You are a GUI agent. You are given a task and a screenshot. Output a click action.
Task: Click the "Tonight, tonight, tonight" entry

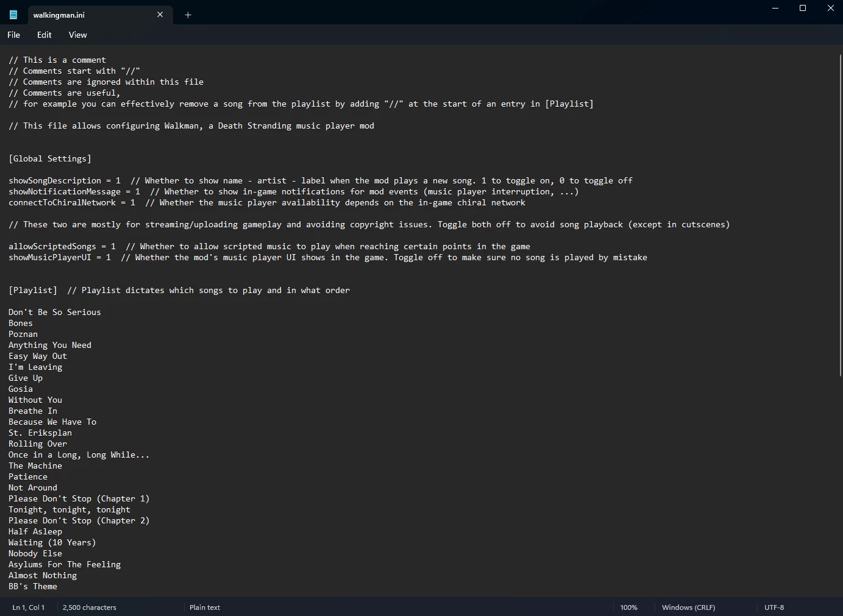tap(69, 509)
